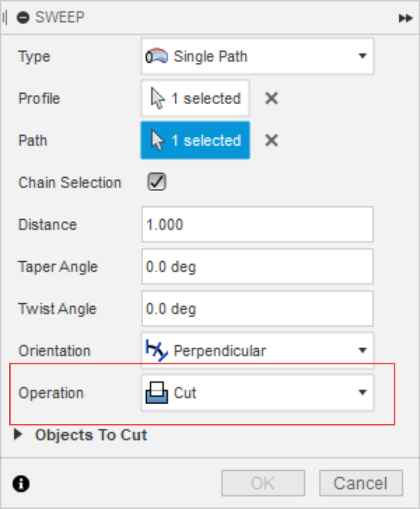Click into the Twist Angle field
The height and width of the screenshot is (509, 420).
[x=257, y=309]
